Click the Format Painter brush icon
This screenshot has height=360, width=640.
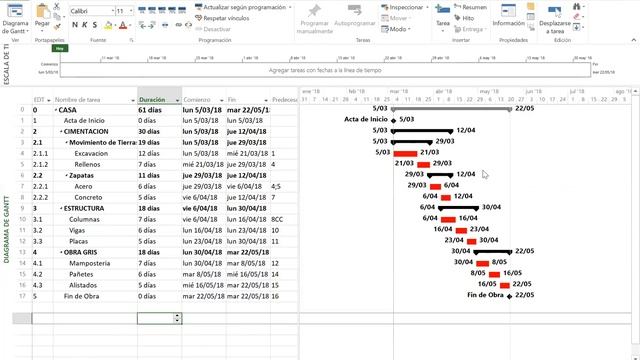point(57,27)
